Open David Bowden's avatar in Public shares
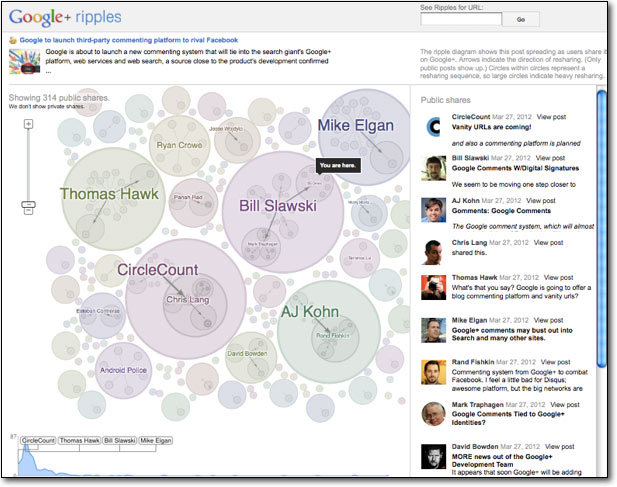The image size is (617, 487). (434, 456)
